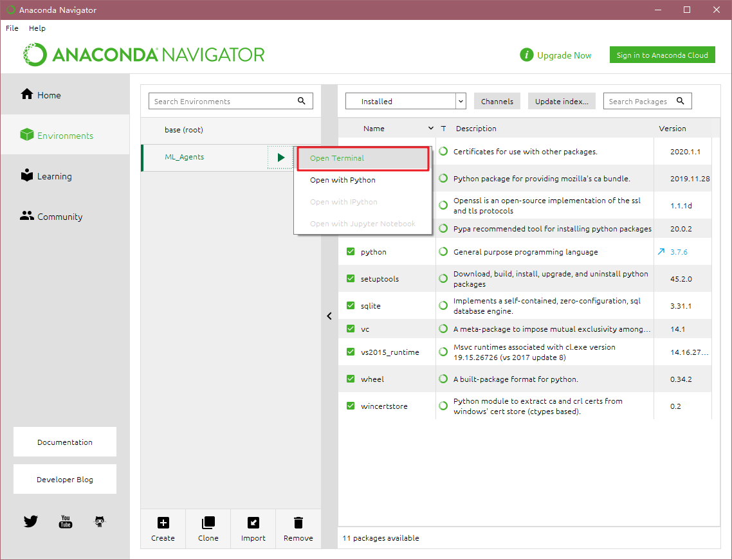
Task: Click the Community people icon
Action: pyautogui.click(x=27, y=215)
